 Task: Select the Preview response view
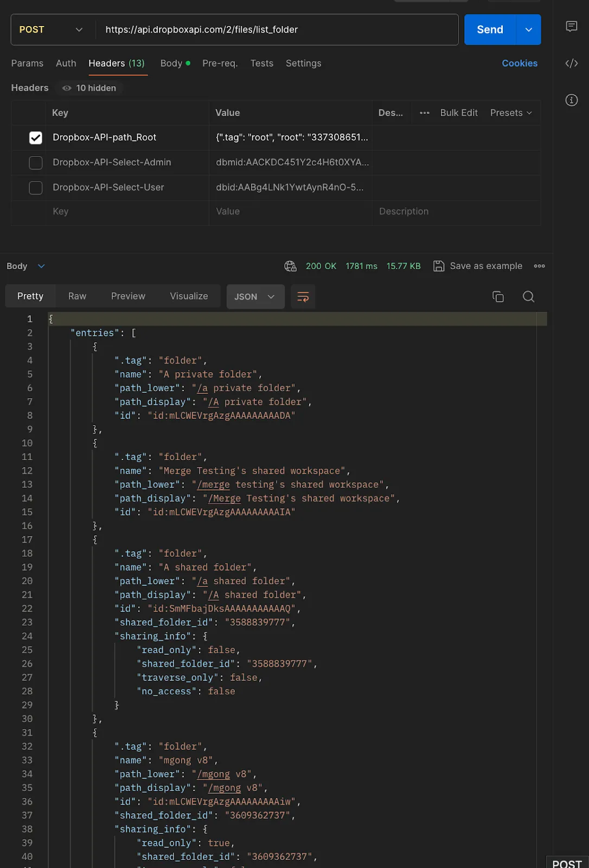[x=128, y=296]
